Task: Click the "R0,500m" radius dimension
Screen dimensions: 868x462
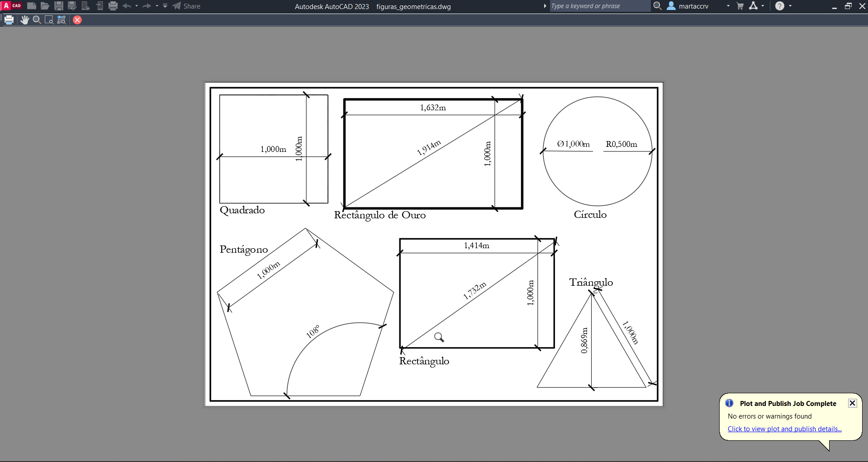Action: pos(621,144)
